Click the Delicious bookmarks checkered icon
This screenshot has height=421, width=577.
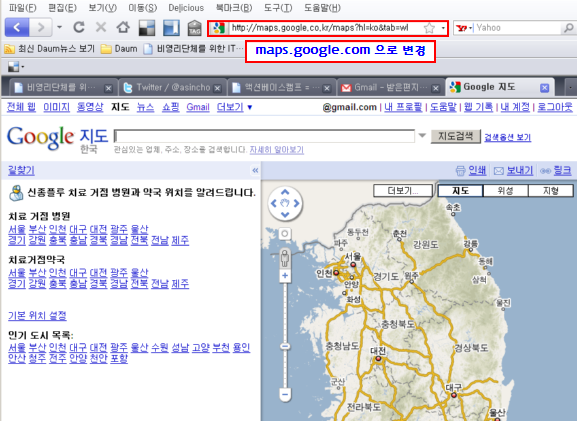[146, 28]
